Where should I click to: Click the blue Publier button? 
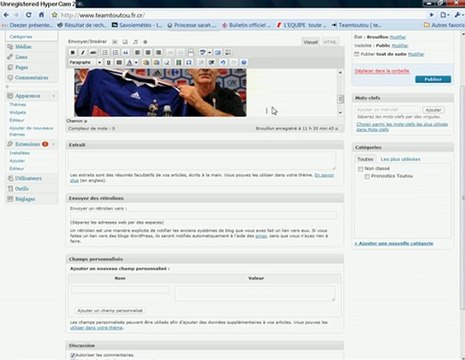pos(433,79)
